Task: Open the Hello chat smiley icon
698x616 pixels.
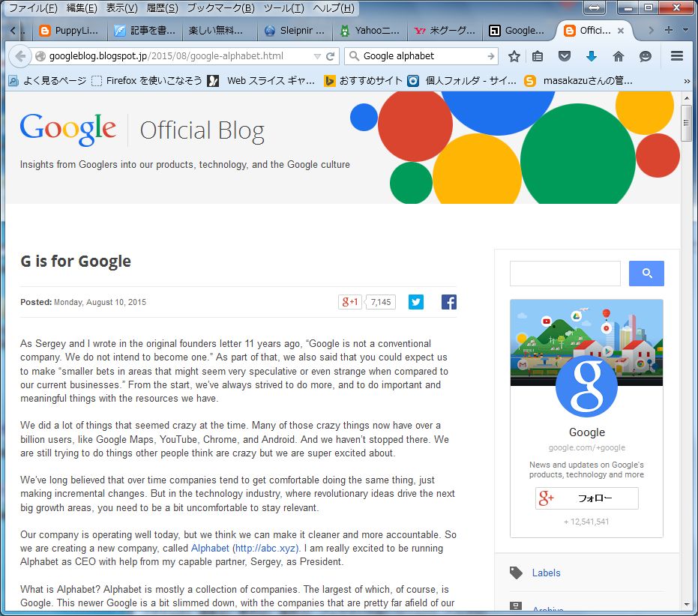Action: click(x=645, y=56)
